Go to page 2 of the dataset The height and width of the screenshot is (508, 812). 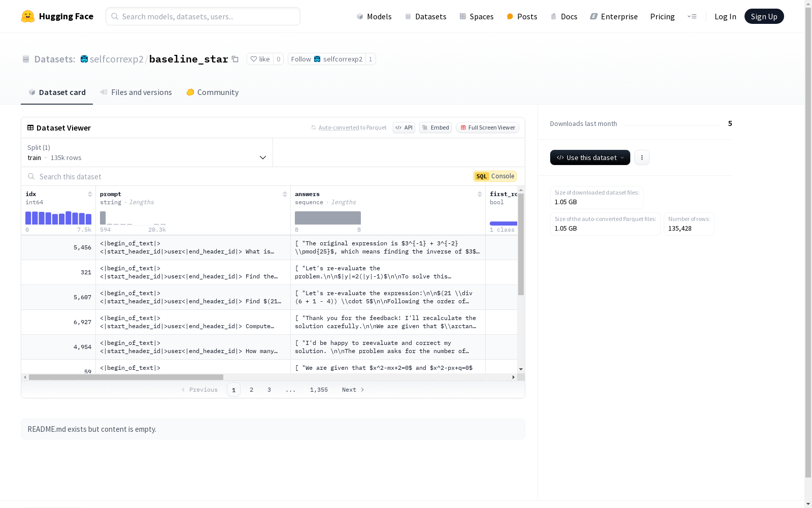tap(251, 390)
